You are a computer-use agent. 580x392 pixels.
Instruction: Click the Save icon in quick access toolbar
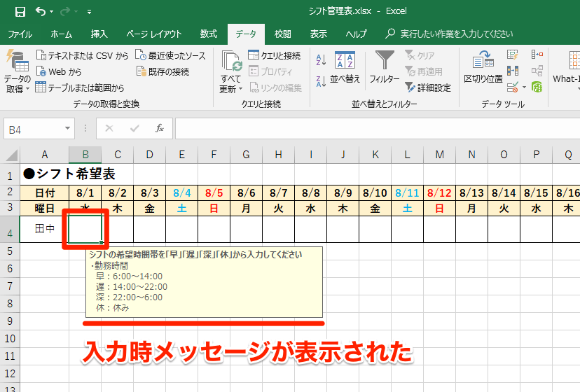[20, 12]
